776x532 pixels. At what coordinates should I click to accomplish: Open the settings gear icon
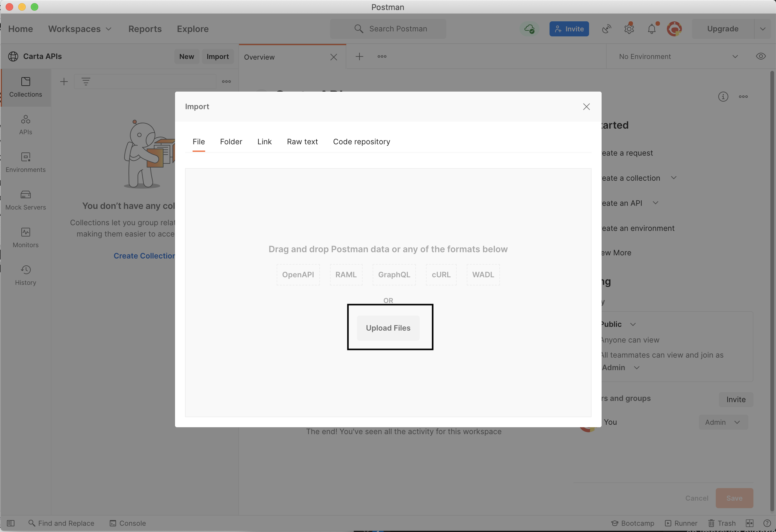coord(629,29)
